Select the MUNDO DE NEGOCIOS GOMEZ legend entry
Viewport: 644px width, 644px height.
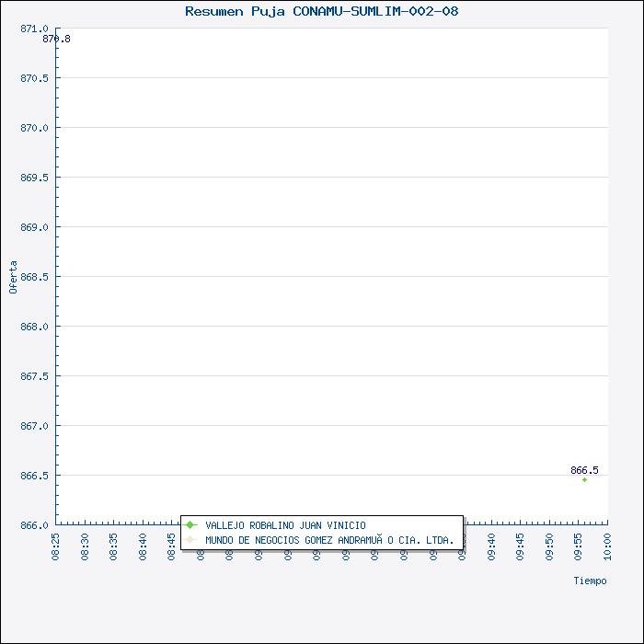pyautogui.click(x=329, y=540)
